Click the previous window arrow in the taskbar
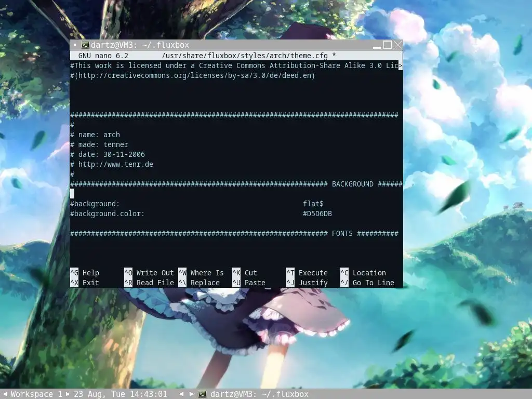This screenshot has width=532, height=399. (x=181, y=394)
